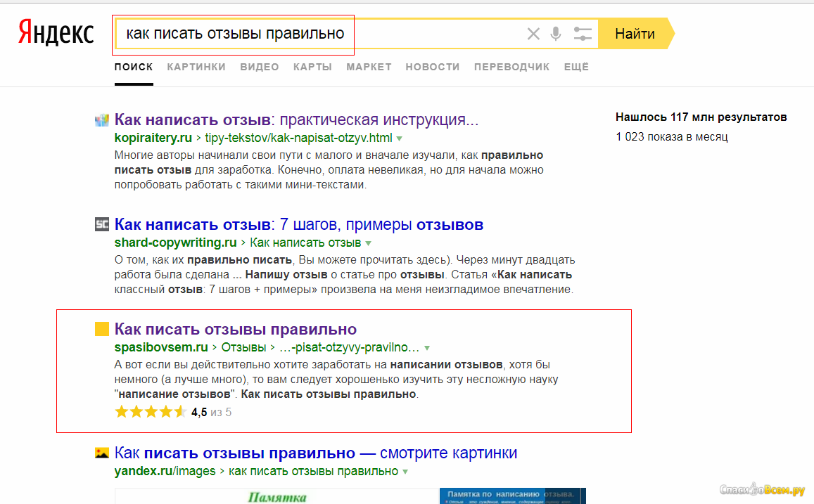
Task: Open 'Как написать отзыв: 7 шагов' result
Action: 298,224
